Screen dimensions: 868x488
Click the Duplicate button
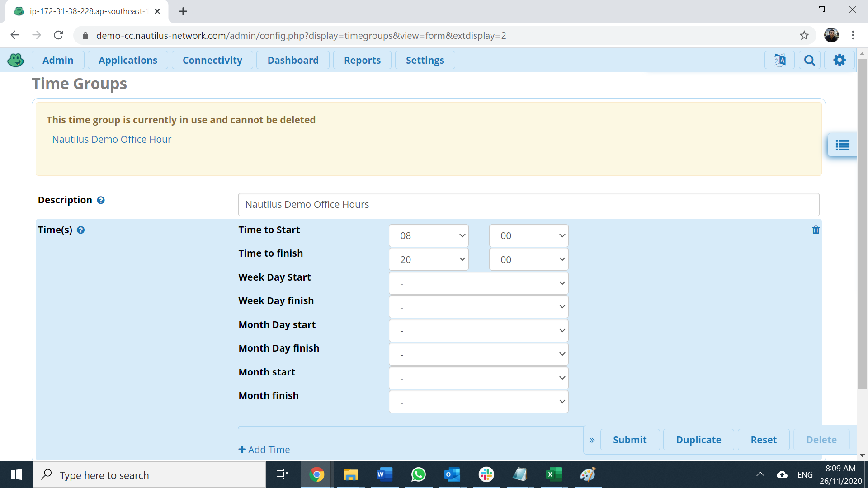pyautogui.click(x=698, y=440)
